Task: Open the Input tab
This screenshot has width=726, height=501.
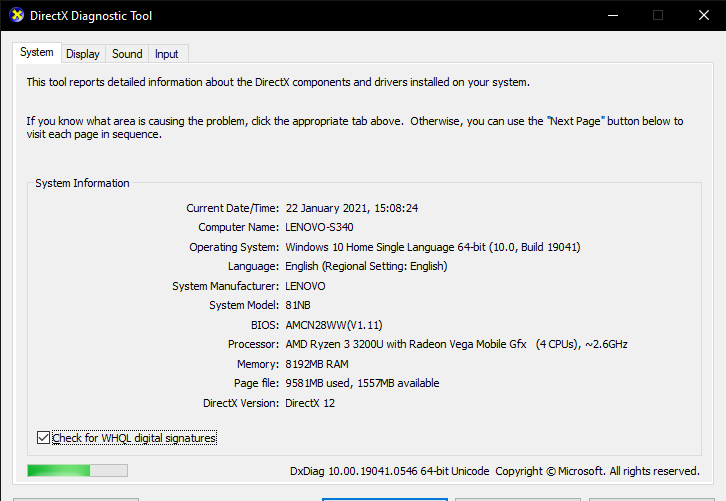Action: pos(167,54)
